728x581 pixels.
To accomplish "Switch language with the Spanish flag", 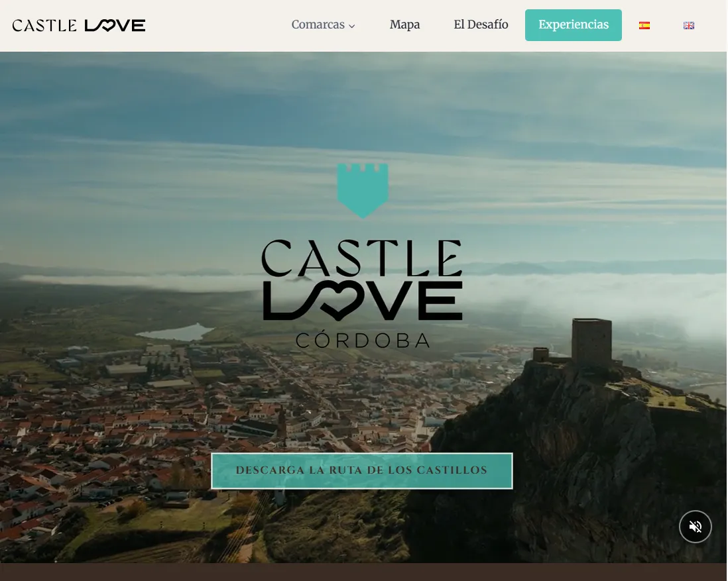I will click(x=644, y=26).
